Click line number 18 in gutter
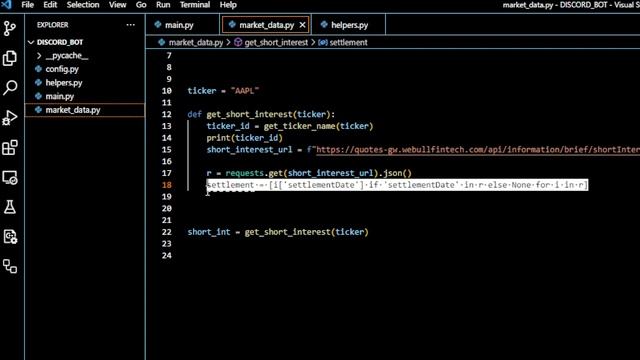The image size is (640, 360). pyautogui.click(x=167, y=185)
